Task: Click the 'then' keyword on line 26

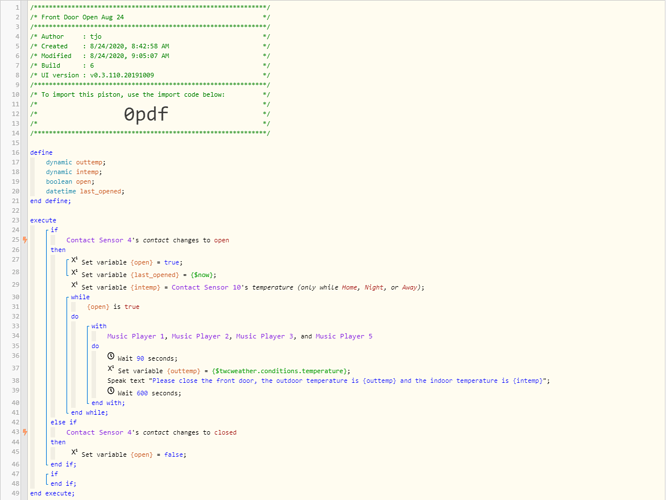Action: [x=58, y=250]
